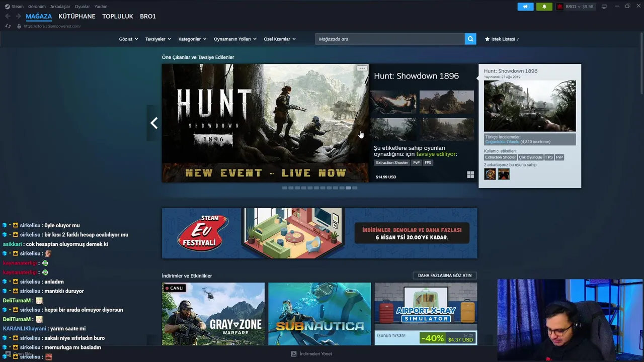Click the star icon of İstek Listesi

point(487,39)
